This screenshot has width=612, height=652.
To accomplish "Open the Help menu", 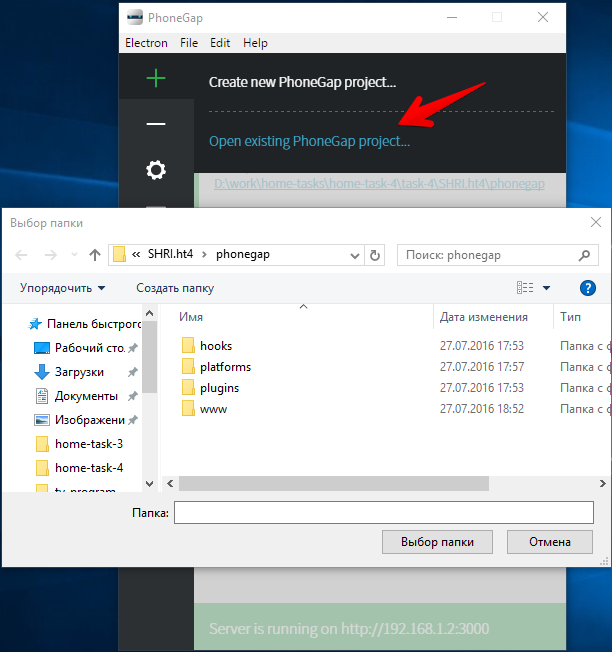I will coord(255,43).
